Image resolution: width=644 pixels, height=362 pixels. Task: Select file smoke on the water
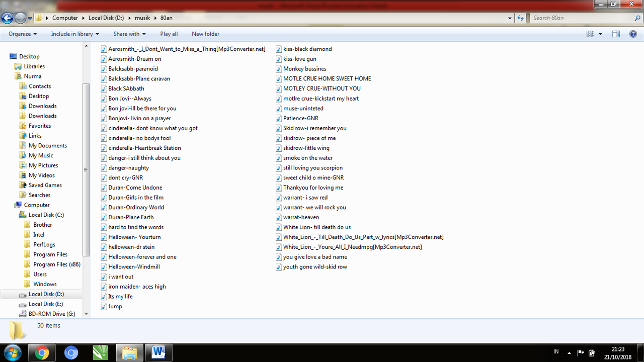307,158
